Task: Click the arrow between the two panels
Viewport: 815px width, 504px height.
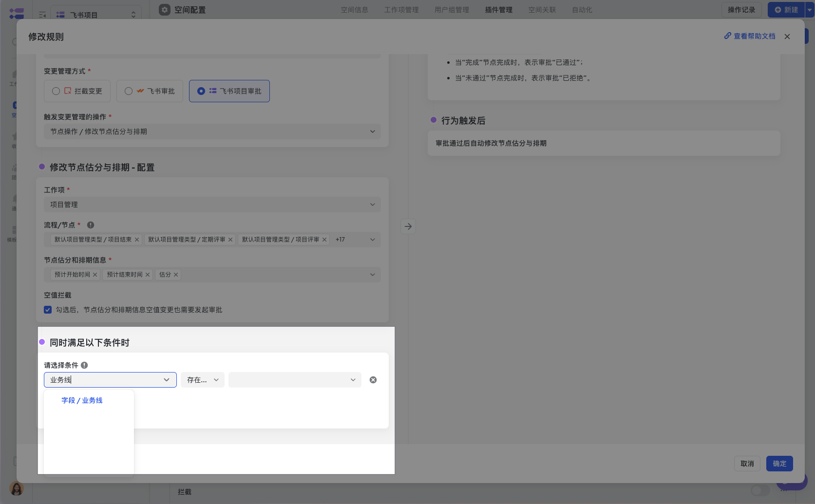Action: 408,226
